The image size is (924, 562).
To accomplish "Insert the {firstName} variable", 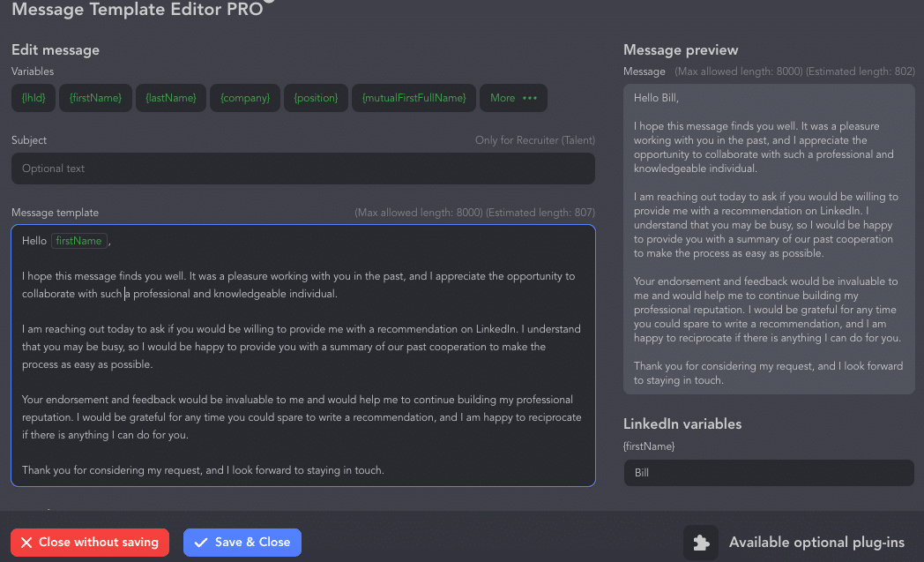I will tap(95, 97).
